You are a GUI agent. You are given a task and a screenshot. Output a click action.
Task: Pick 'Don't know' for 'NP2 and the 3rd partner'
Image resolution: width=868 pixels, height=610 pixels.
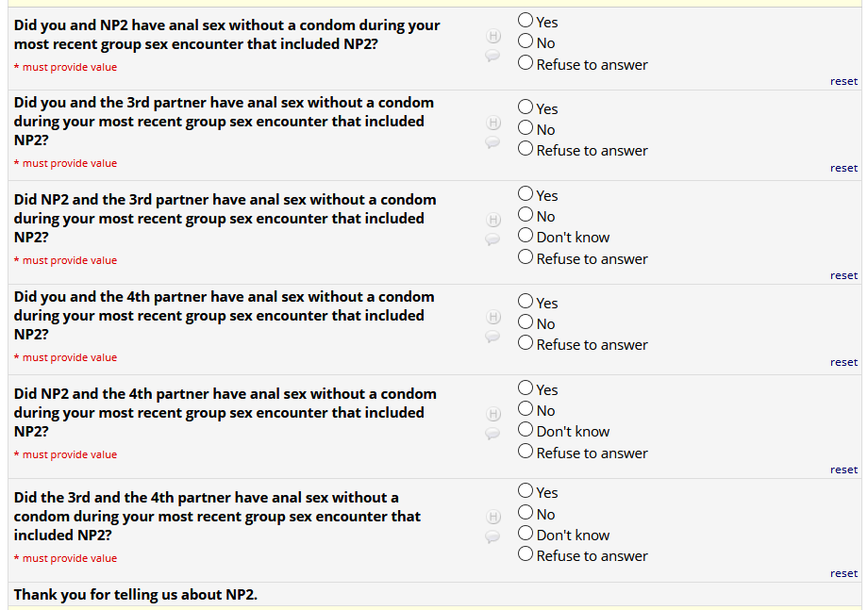526,236
